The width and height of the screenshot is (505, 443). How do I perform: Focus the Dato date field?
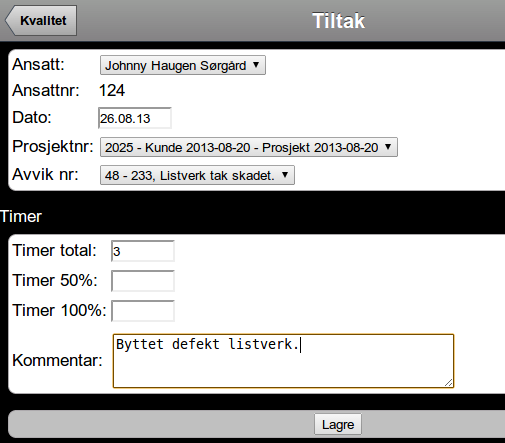pos(135,118)
